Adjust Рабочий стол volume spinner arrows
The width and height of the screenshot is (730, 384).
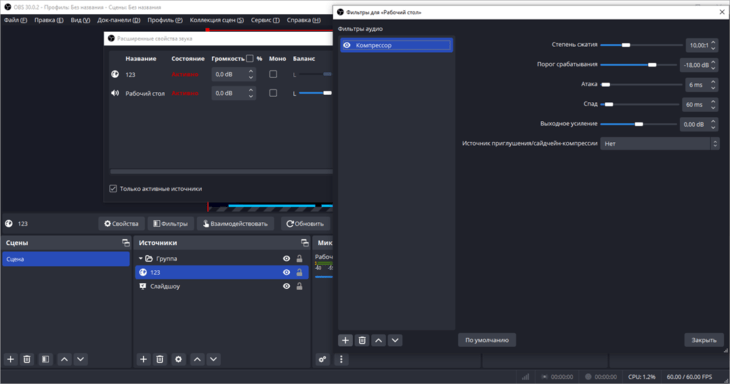click(x=251, y=93)
